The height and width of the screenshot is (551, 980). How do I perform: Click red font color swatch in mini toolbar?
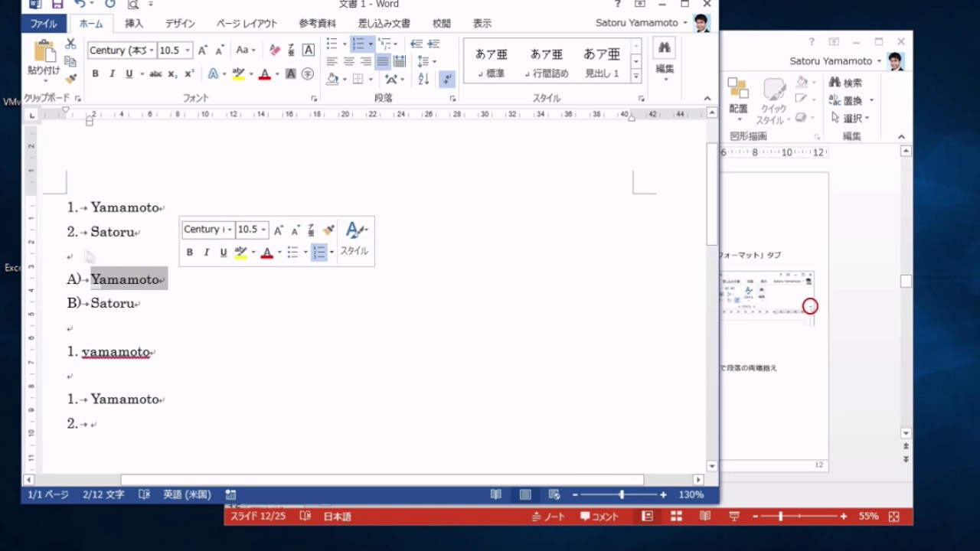click(x=266, y=253)
